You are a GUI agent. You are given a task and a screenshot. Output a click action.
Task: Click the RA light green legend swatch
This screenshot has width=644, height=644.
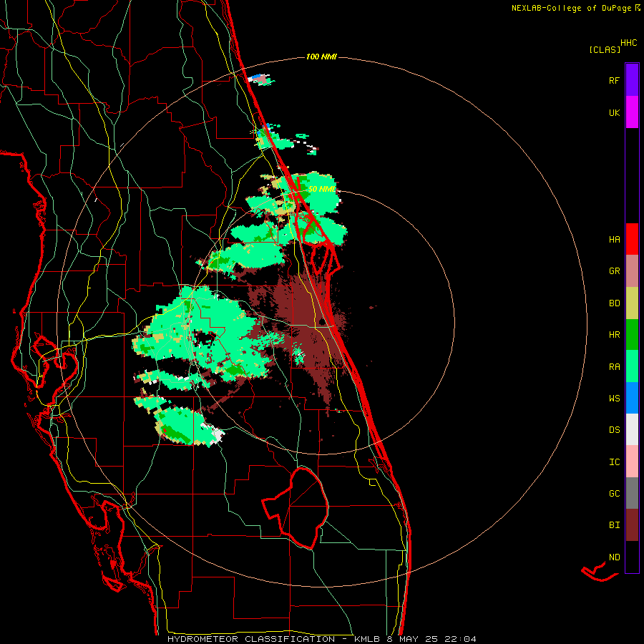[x=632, y=366]
